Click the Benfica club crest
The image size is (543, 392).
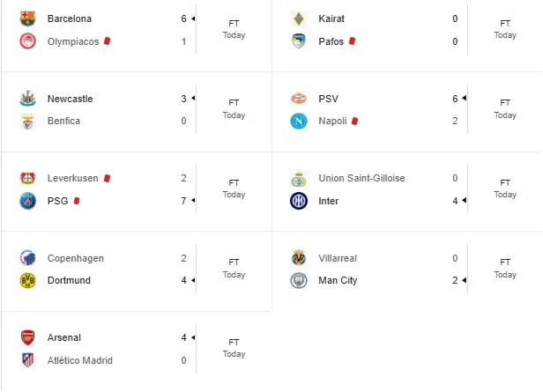pyautogui.click(x=27, y=121)
